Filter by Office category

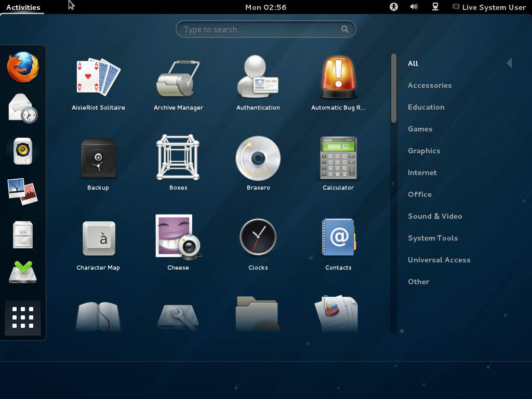pos(420,194)
